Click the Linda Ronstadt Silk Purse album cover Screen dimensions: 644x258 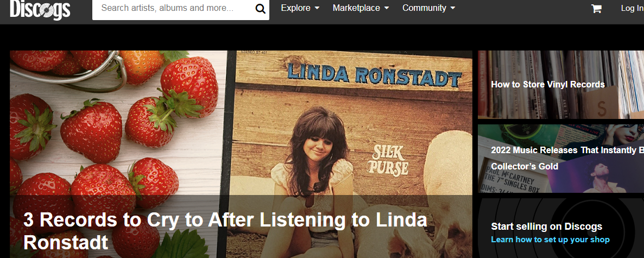click(x=354, y=123)
